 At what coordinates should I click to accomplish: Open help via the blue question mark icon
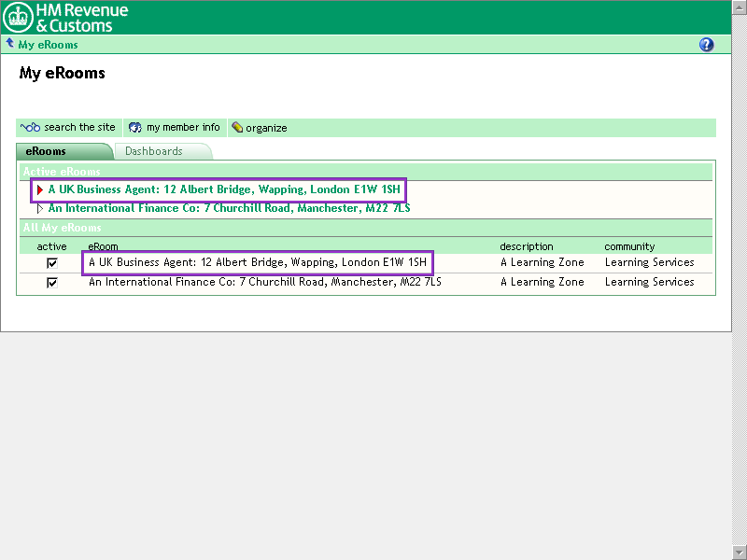[706, 45]
